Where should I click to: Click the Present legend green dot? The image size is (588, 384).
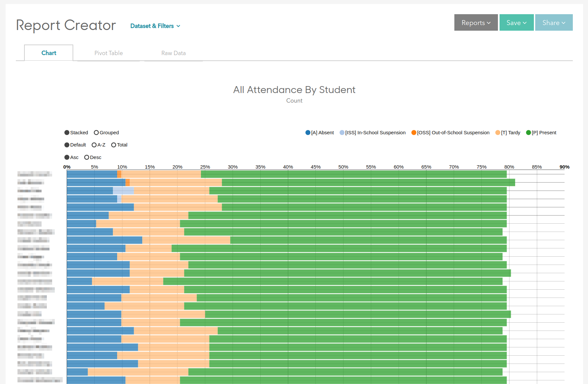528,133
